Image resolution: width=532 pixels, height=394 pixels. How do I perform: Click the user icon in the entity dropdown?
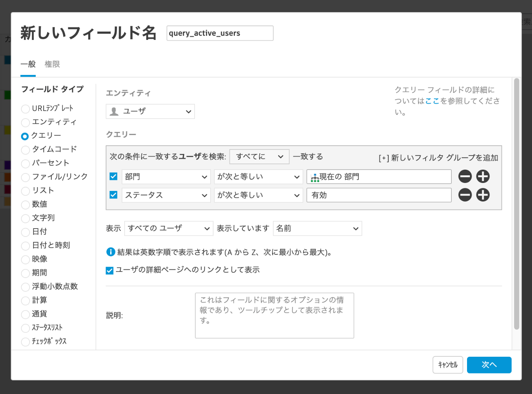click(114, 111)
